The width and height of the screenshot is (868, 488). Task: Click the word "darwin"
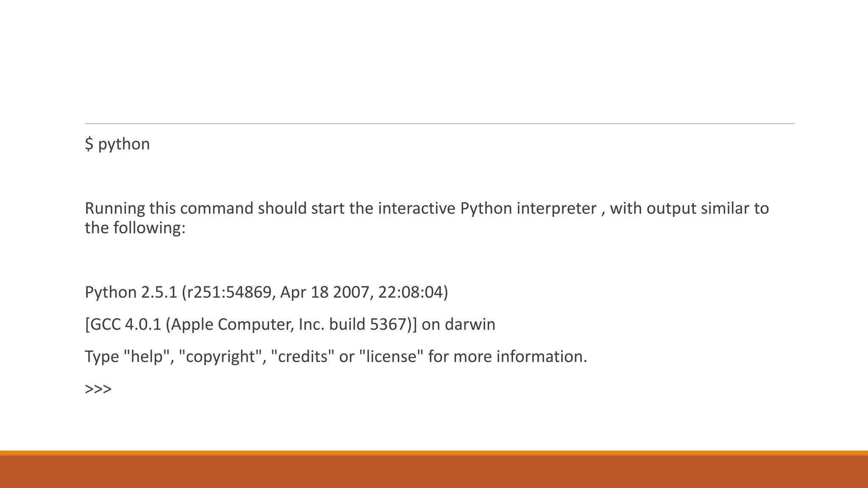(x=470, y=324)
